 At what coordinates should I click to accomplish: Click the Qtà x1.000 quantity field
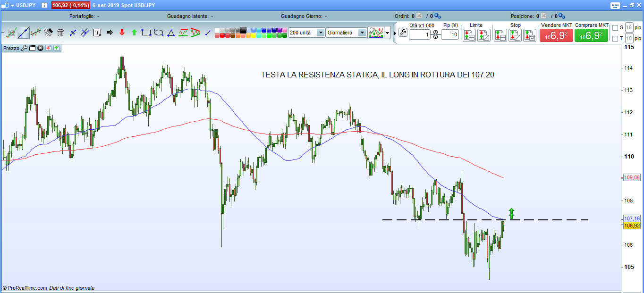(419, 34)
